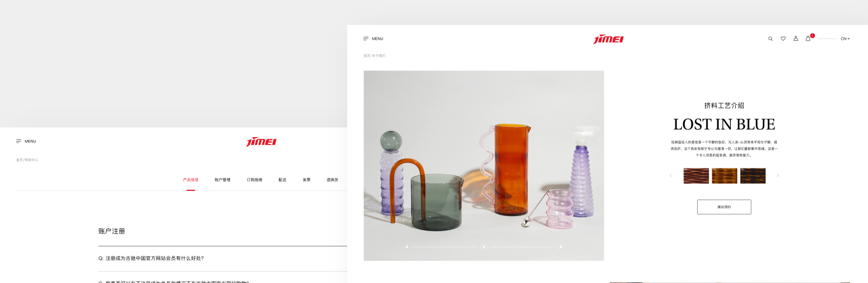
Task: Go to 帮助中心 breadcrumb link
Action: (31, 160)
